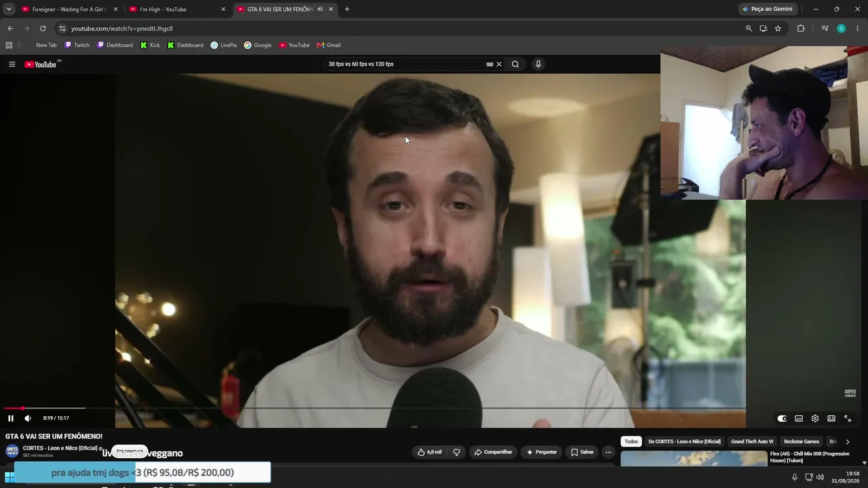The image size is (868, 488).
Task: Open the more actions three-dot menu under the video
Action: [608, 452]
